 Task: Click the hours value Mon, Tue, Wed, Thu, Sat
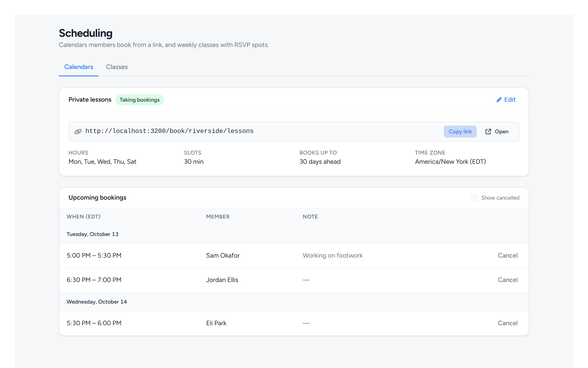(102, 162)
